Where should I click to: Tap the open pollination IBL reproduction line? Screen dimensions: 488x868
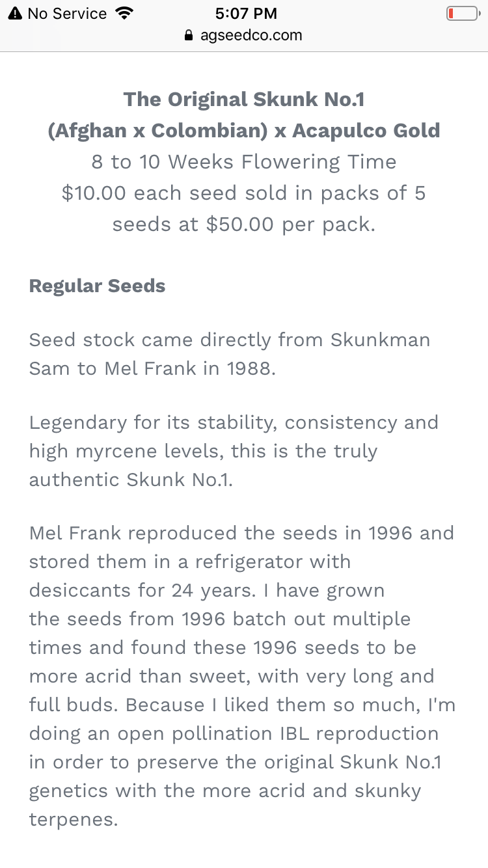[234, 733]
